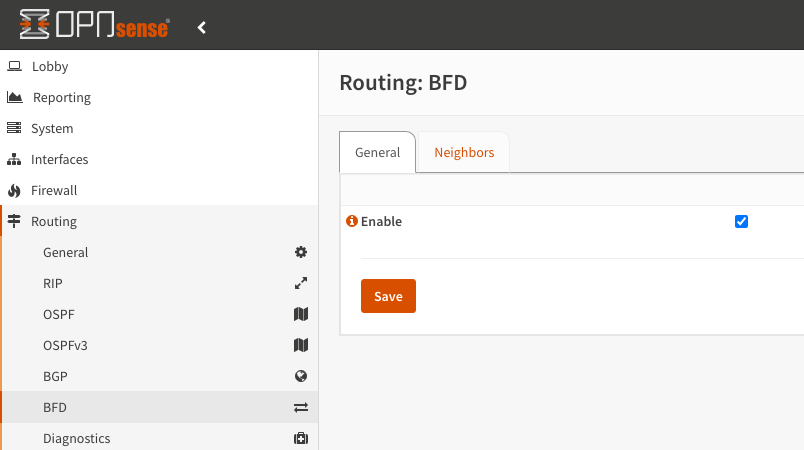Screen dimensions: 804x450
Task: Expand the Firewall menu section
Action: pos(54,191)
